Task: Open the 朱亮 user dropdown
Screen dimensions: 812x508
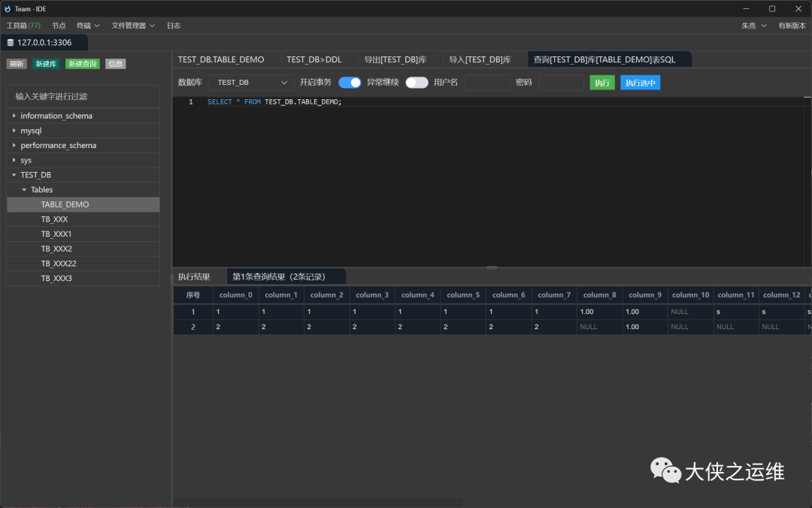Action: coord(753,26)
